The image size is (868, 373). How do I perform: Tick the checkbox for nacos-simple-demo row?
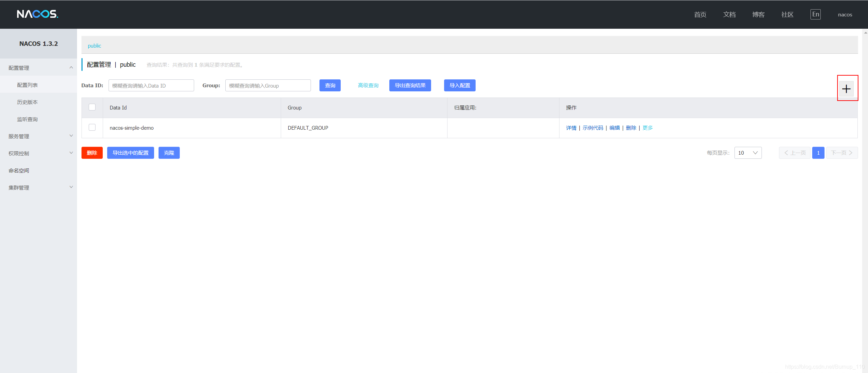(x=92, y=127)
